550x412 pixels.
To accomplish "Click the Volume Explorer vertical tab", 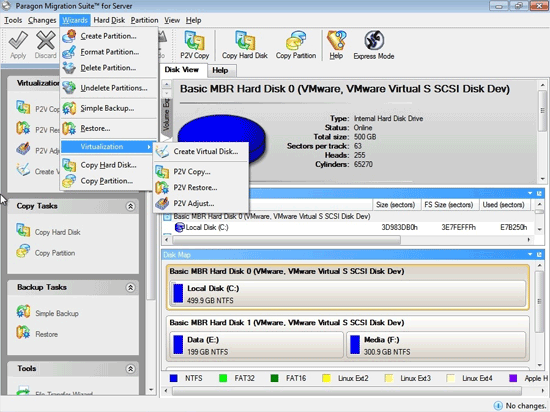I will pyautogui.click(x=166, y=116).
